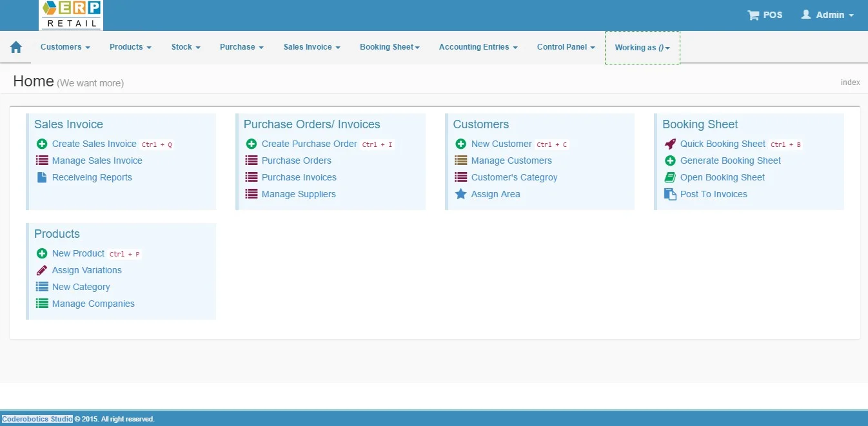
Task: Select the plus icon beside New Customer
Action: pyautogui.click(x=460, y=144)
